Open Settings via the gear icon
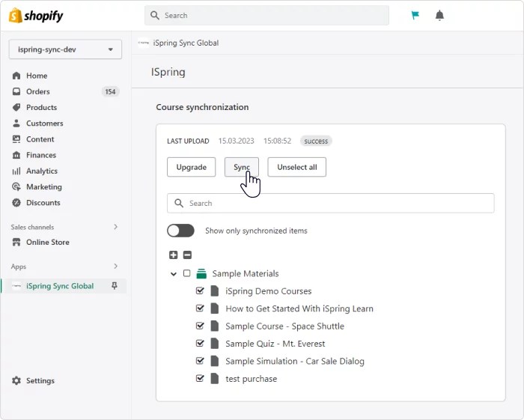The width and height of the screenshot is (524, 420). coord(16,380)
